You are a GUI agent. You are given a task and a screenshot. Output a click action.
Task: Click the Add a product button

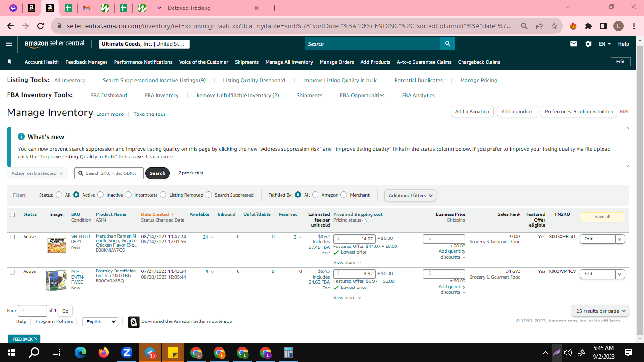coord(517,112)
